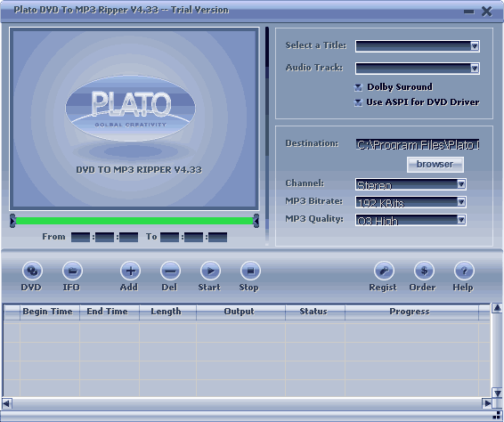
Task: Open DVD disc with the DVD icon
Action: pyautogui.click(x=32, y=271)
